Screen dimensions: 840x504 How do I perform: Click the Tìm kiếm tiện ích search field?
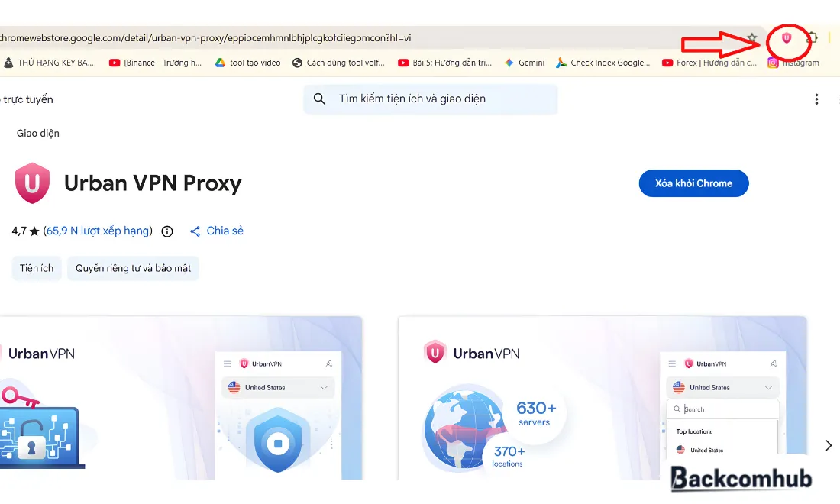click(430, 99)
